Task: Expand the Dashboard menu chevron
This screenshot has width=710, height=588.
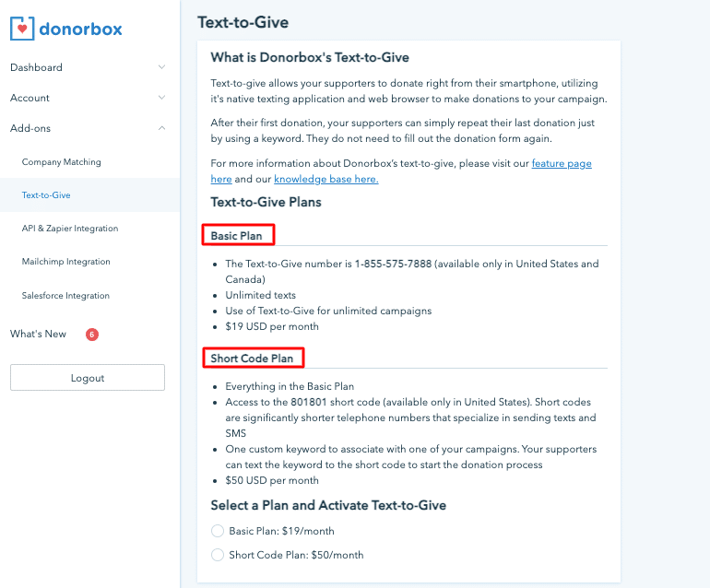Action: (161, 67)
